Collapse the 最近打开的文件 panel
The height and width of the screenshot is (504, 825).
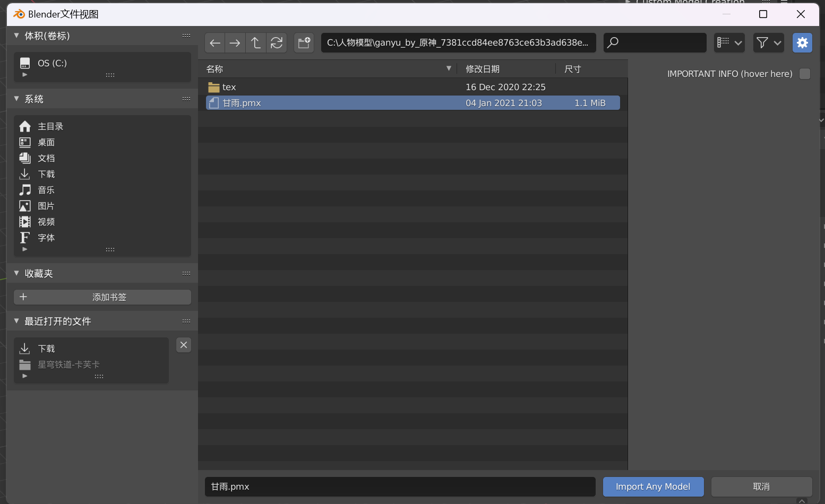[x=16, y=321]
